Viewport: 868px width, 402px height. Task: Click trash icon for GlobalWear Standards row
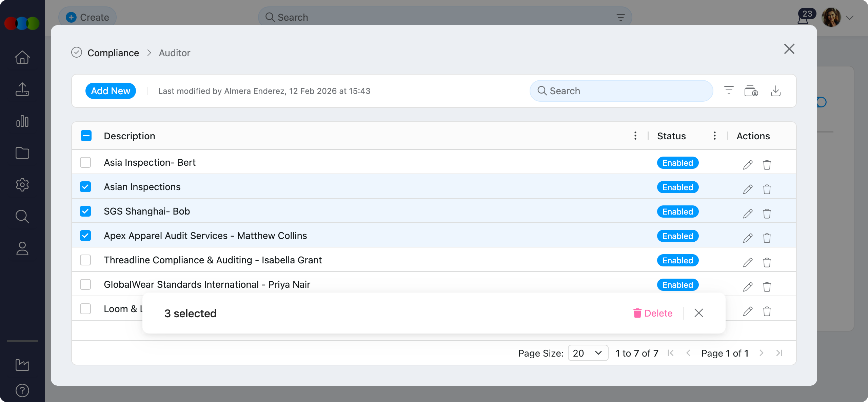pyautogui.click(x=767, y=287)
